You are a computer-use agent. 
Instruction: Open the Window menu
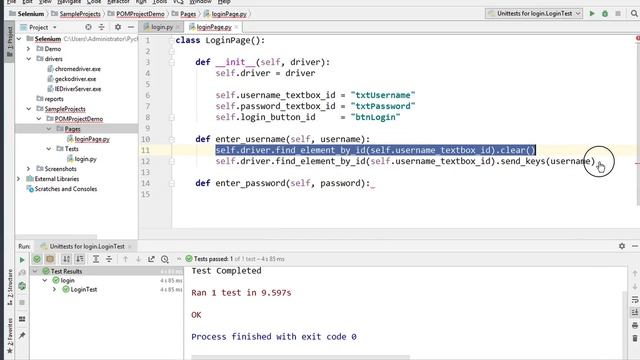click(x=200, y=2)
